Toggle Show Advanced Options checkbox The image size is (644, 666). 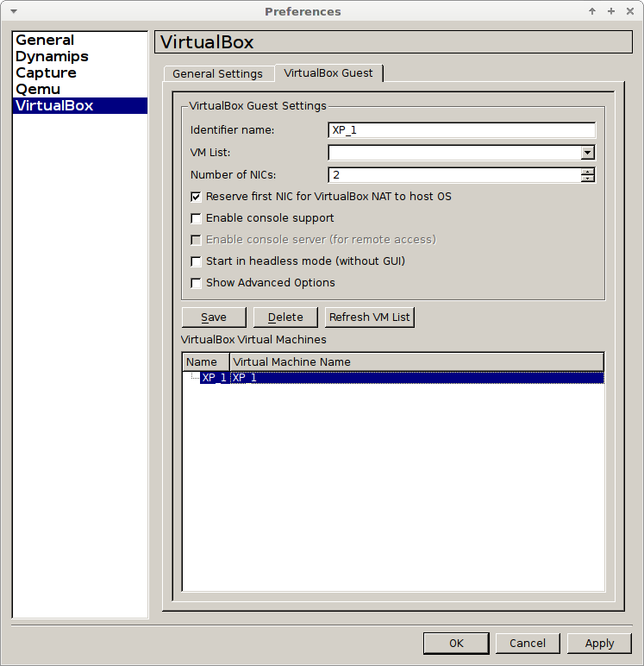coord(196,283)
